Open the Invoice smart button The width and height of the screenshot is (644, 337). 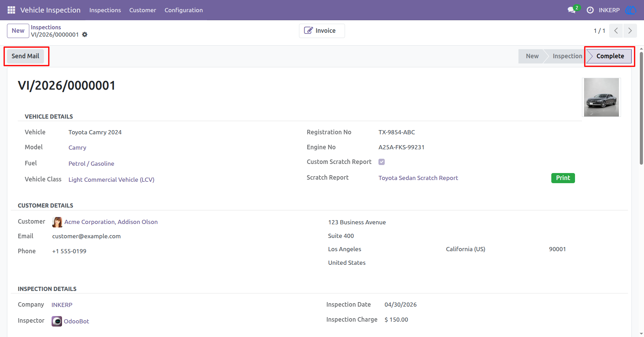pos(322,31)
